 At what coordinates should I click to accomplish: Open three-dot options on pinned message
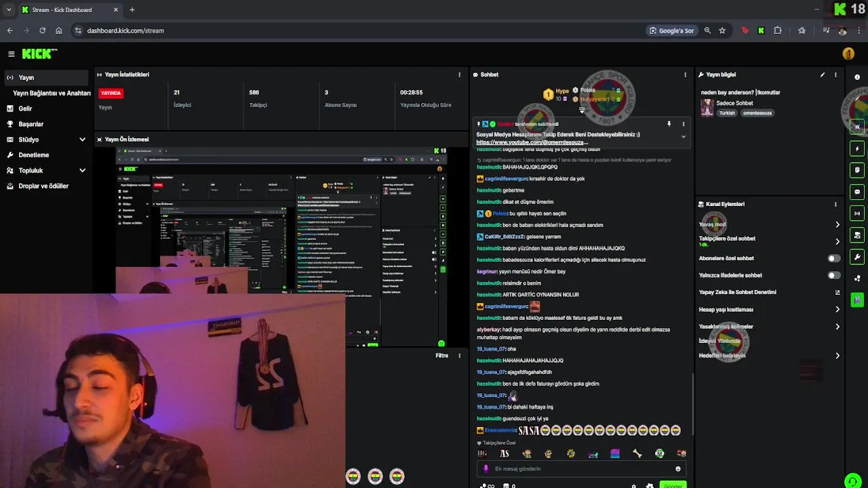pos(683,124)
